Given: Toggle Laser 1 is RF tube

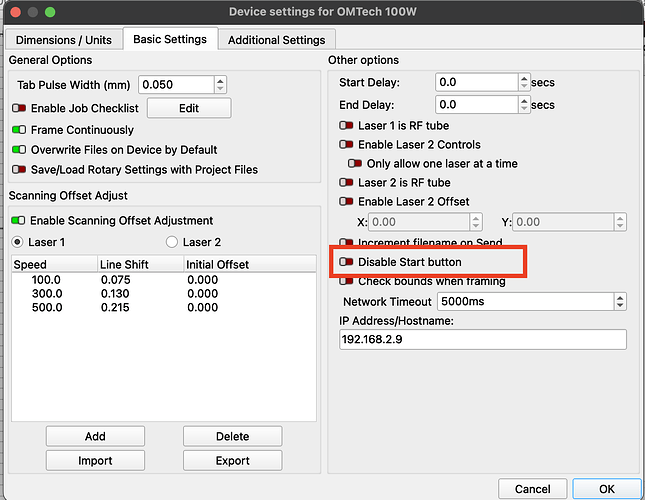Looking at the screenshot, I should pyautogui.click(x=346, y=125).
